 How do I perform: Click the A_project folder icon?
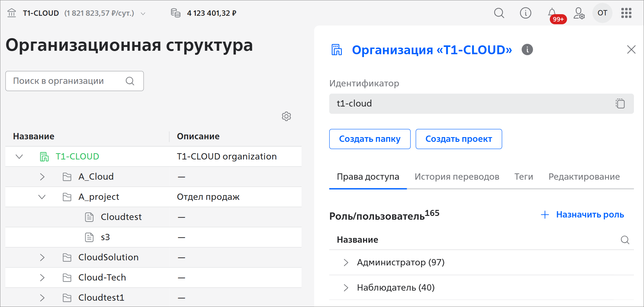67,197
